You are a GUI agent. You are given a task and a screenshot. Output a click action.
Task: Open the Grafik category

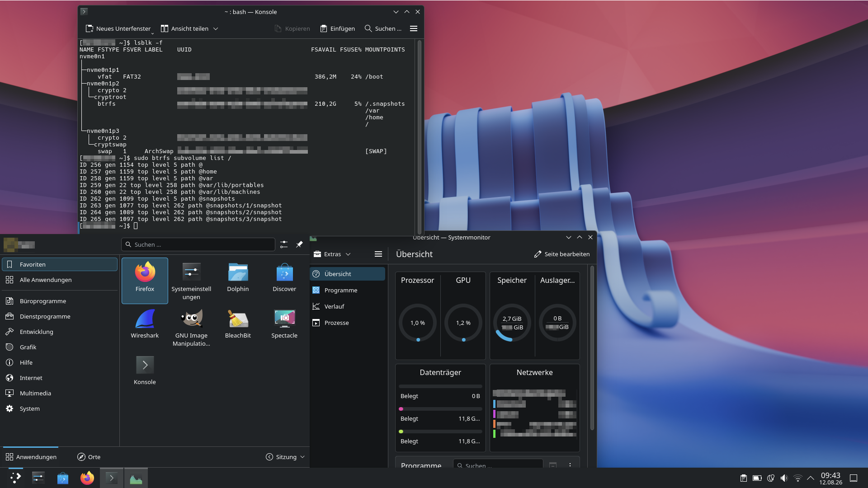(x=60, y=347)
